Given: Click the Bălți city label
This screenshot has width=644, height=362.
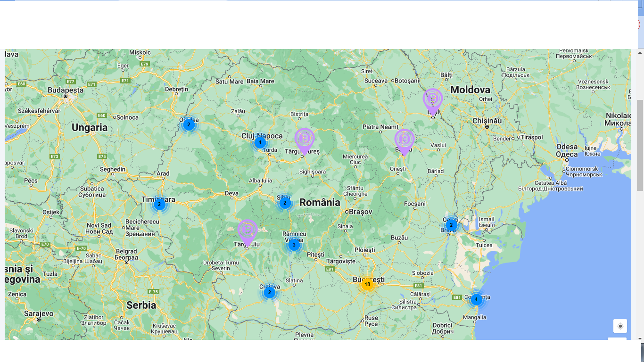Looking at the screenshot, I should click(446, 74).
